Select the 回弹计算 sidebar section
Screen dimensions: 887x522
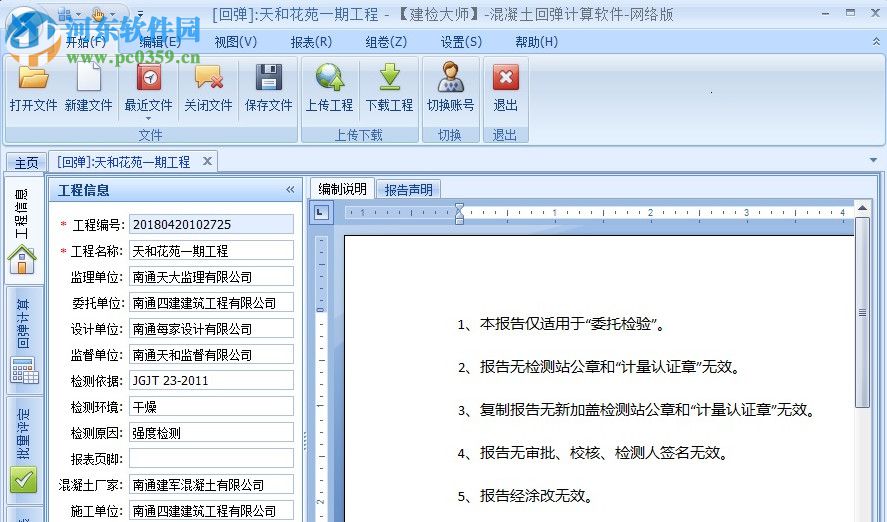click(x=24, y=340)
